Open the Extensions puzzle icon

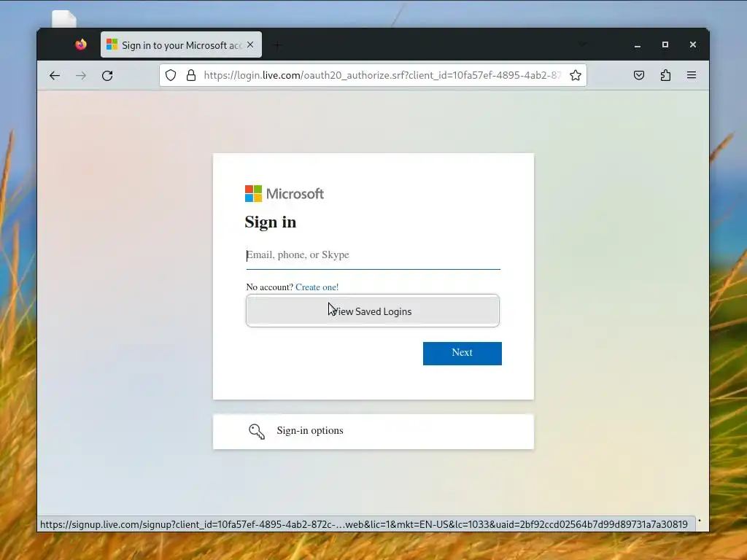tap(665, 75)
